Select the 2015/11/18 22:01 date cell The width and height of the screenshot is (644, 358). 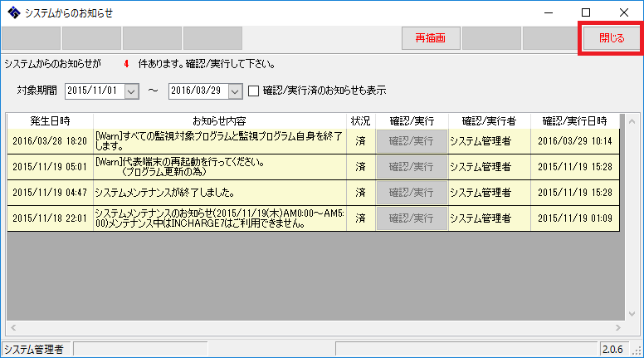click(50, 218)
